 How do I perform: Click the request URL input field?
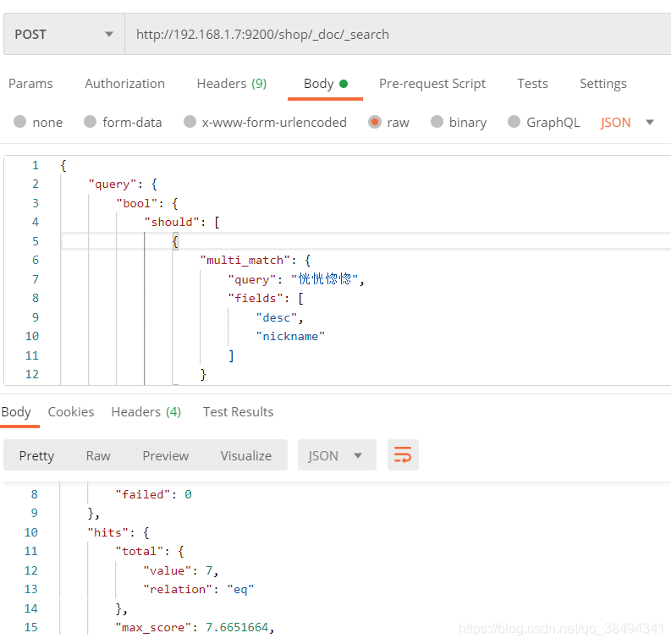tap(398, 35)
